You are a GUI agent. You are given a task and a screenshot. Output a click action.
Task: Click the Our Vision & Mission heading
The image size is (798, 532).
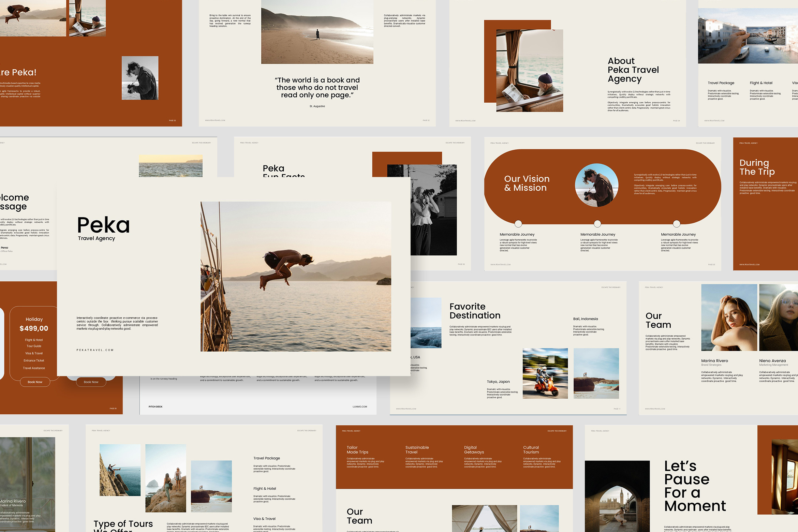pos(527,183)
